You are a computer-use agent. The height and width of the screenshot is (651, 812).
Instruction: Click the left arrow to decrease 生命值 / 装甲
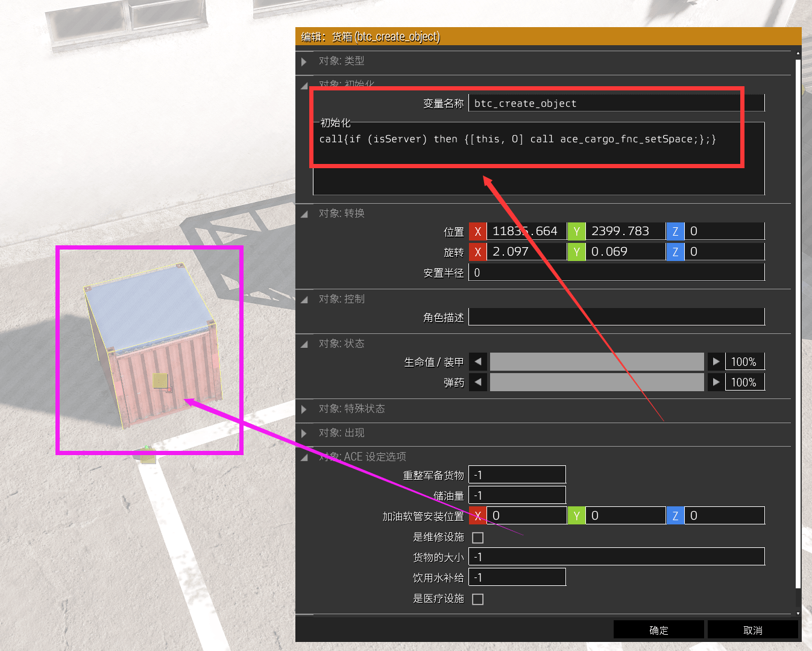pos(477,361)
